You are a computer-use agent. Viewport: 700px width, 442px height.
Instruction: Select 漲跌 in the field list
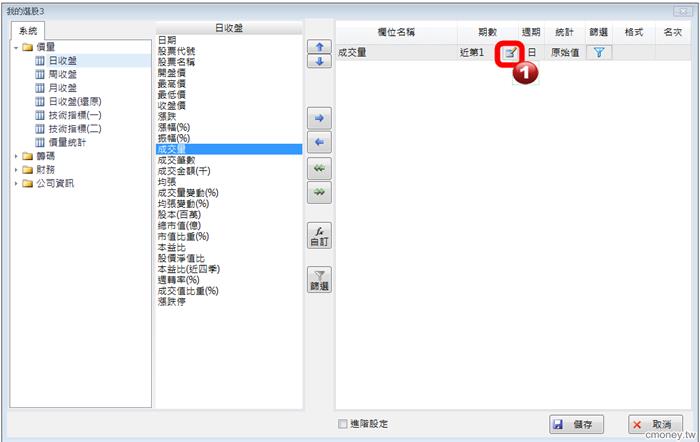point(167,117)
